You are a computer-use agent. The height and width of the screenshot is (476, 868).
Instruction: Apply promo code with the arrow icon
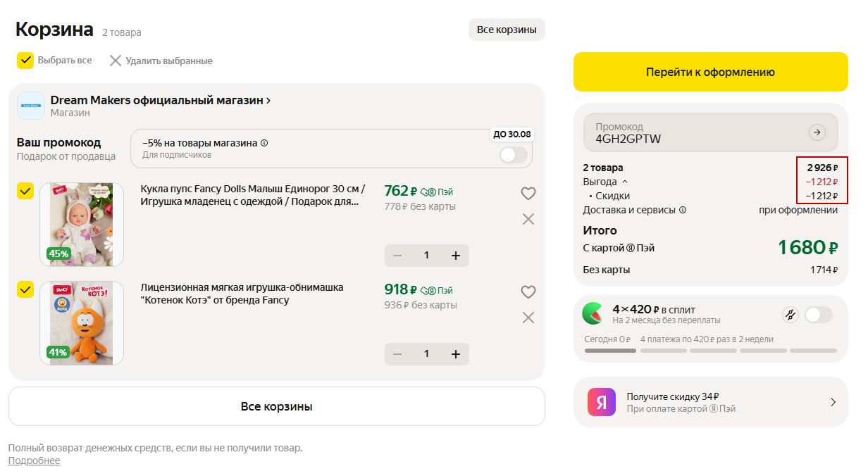(817, 132)
